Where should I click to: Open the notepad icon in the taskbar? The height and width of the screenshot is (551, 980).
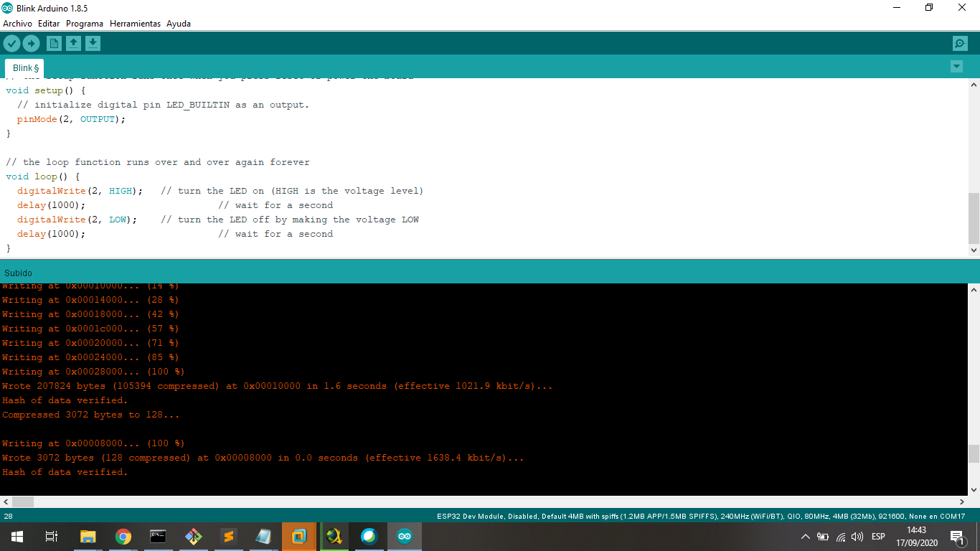[x=263, y=537]
